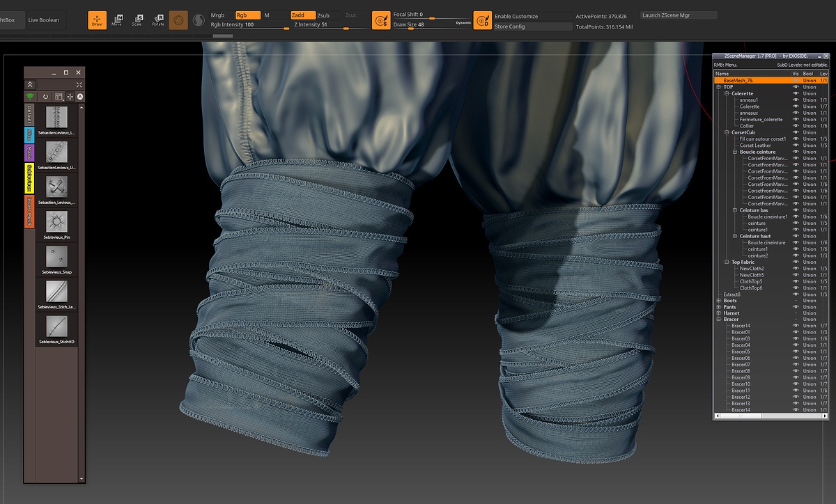Toggle visibility eye for anneau1
This screenshot has width=836, height=504.
(x=796, y=100)
